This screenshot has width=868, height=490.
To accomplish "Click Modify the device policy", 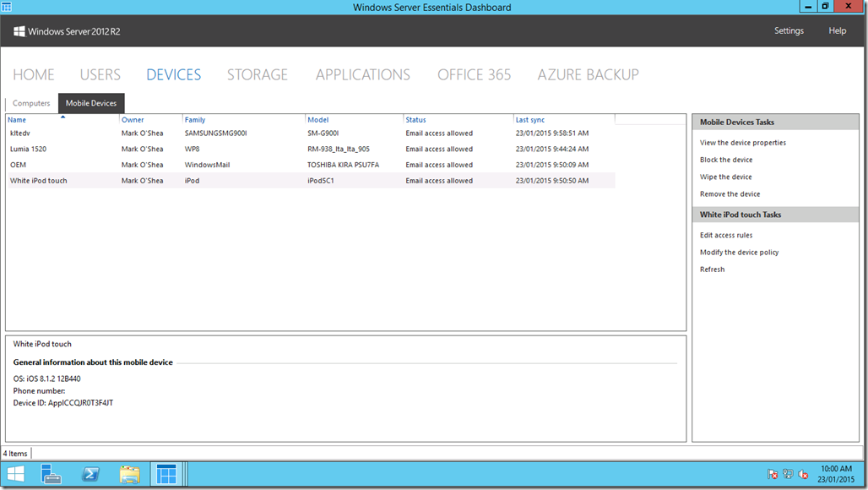I will pos(739,253).
